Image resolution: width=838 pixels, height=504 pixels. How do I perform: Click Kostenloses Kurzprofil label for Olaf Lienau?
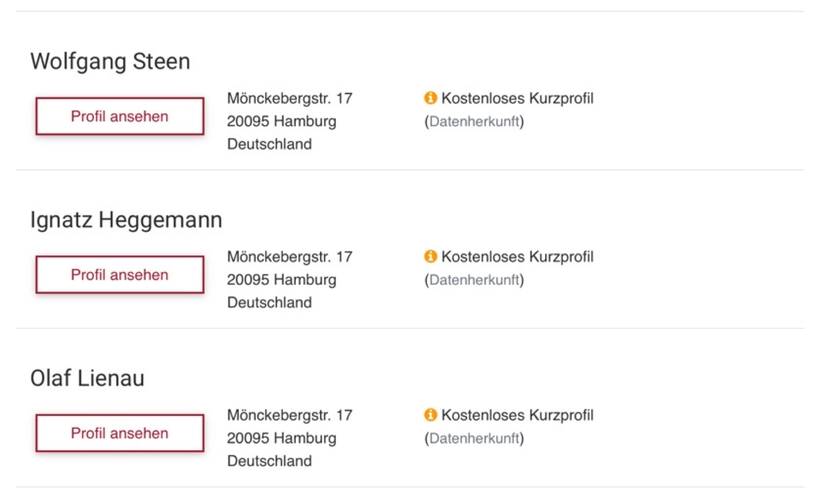tap(517, 415)
